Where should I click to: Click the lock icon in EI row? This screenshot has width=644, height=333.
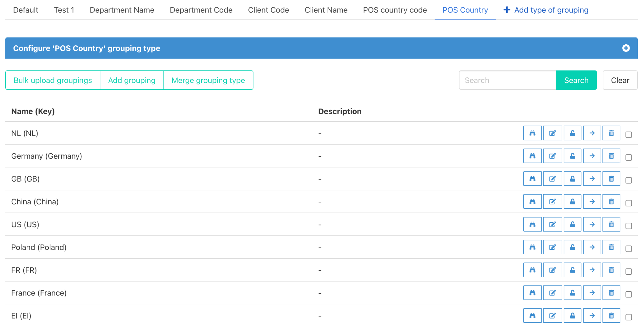[572, 316]
